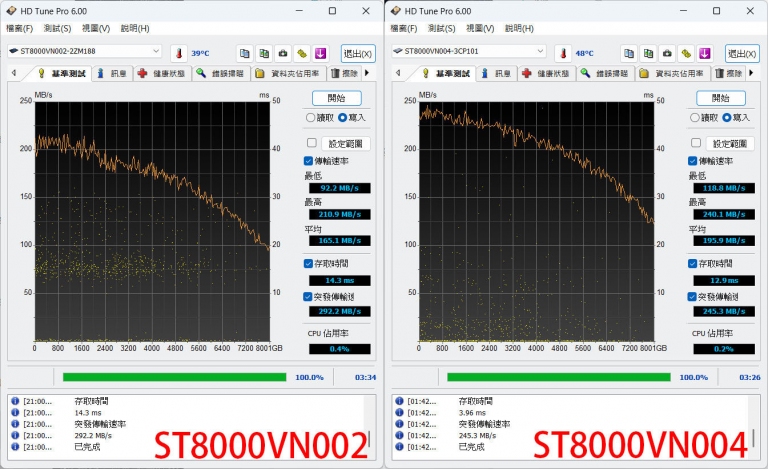The width and height of the screenshot is (768, 469).
Task: Click green progress bar in right window
Action: tap(559, 377)
